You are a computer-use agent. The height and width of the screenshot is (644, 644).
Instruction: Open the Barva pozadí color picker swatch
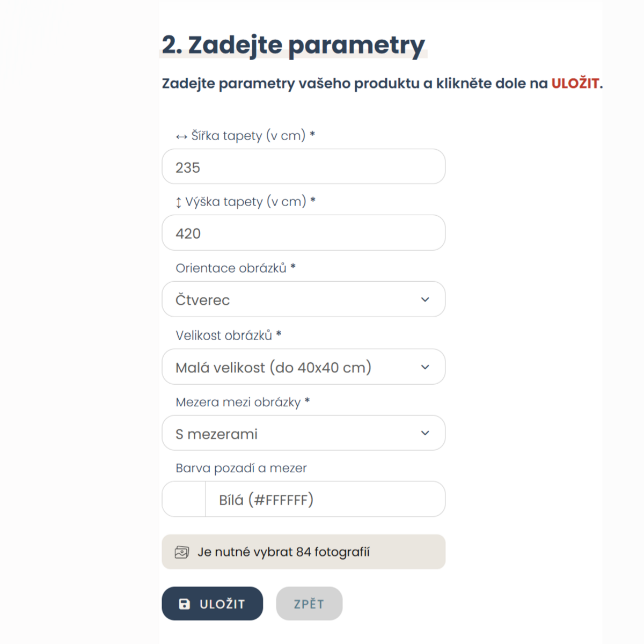point(183,499)
